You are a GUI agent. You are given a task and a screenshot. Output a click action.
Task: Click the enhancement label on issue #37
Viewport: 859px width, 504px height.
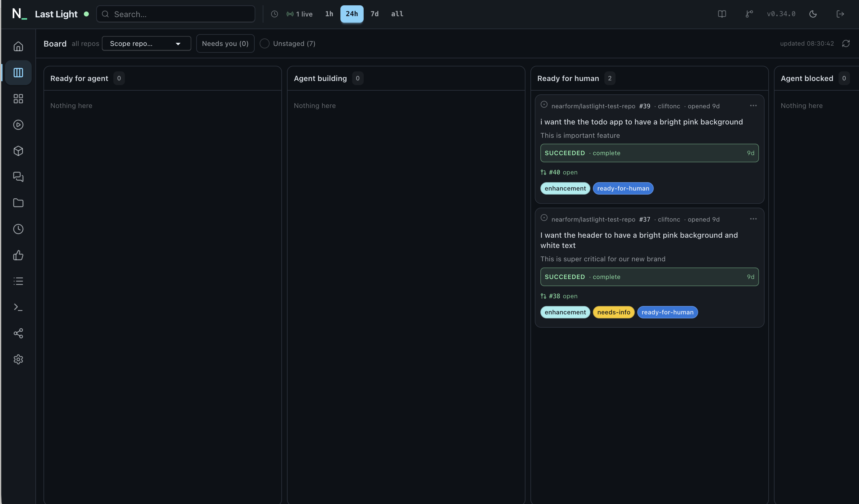[565, 312]
